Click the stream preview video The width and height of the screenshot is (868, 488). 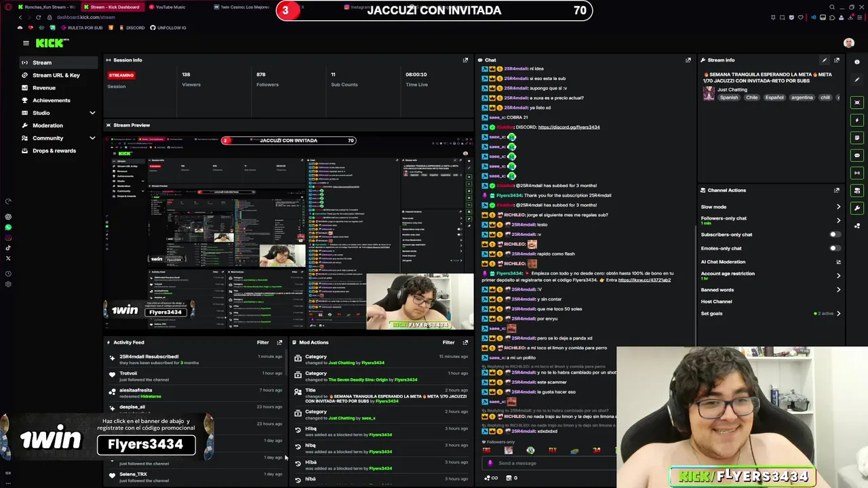pos(289,232)
